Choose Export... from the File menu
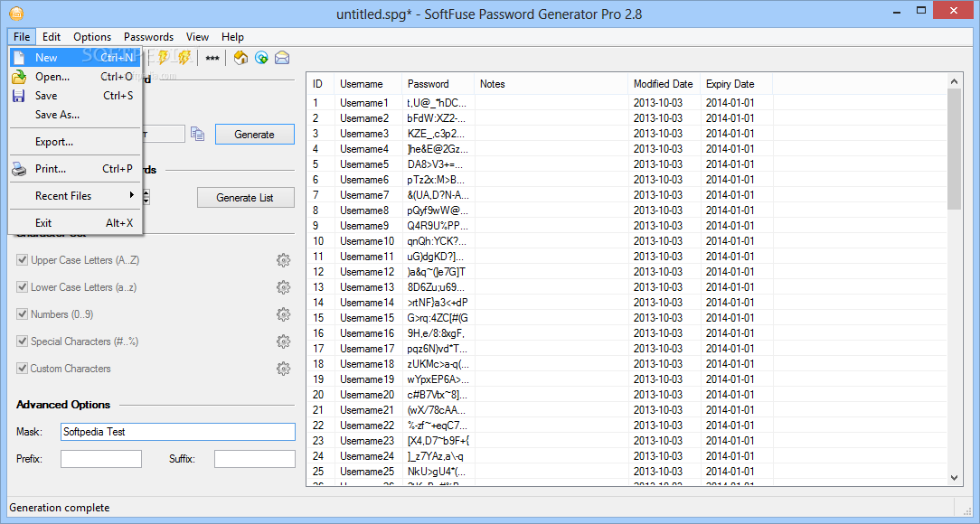Screen dimensions: 980x524 click(75, 142)
